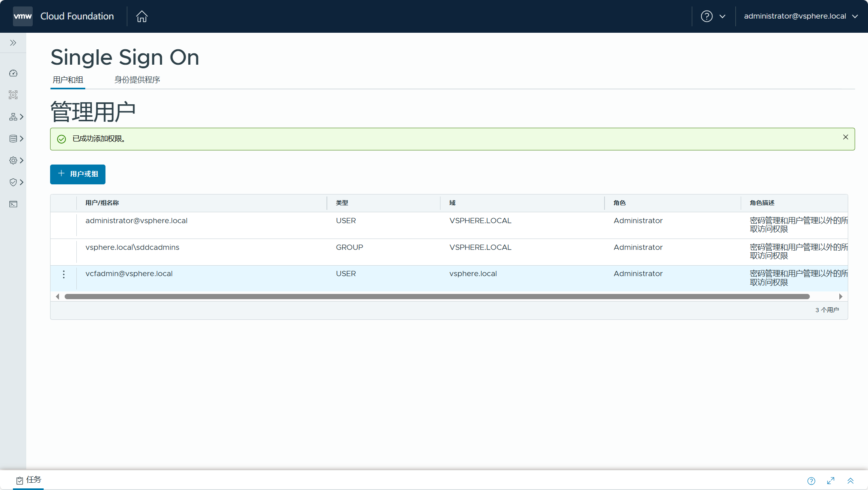Viewport: 868px width, 490px height.
Task: Click the 角色描述 column header
Action: 762,203
